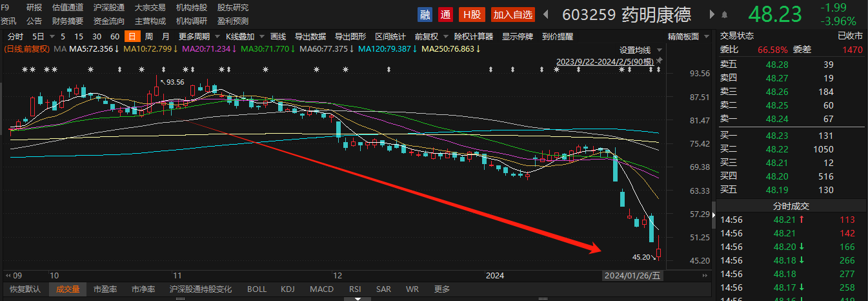Expand the 5日 dropdown arrow
Screen dimensions: 868x301
(x=51, y=36)
